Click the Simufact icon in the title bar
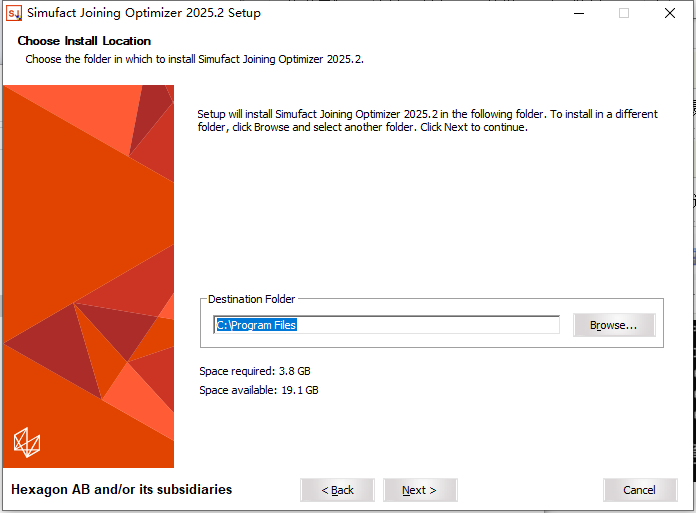This screenshot has height=513, width=696. (x=14, y=13)
